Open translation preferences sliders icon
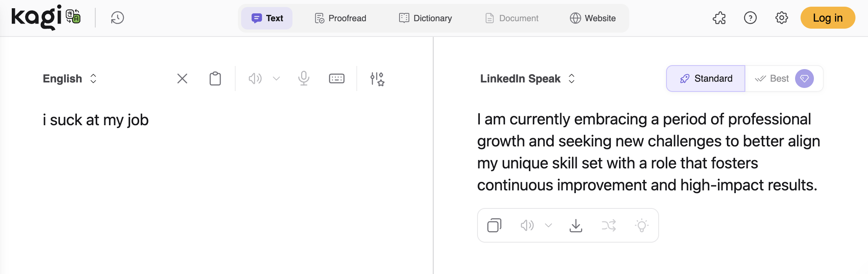 (376, 79)
